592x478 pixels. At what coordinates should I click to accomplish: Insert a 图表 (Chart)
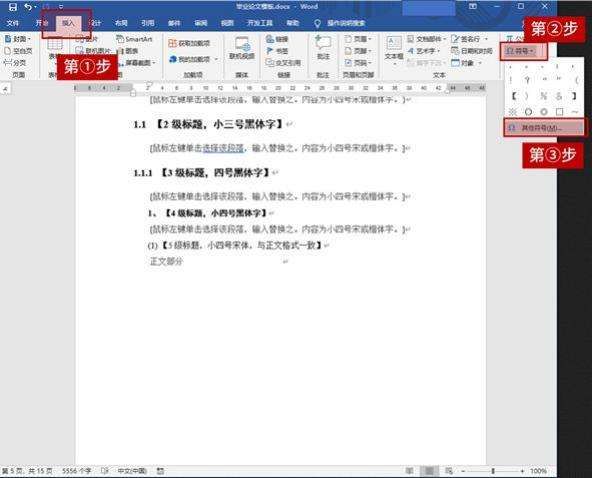128,51
